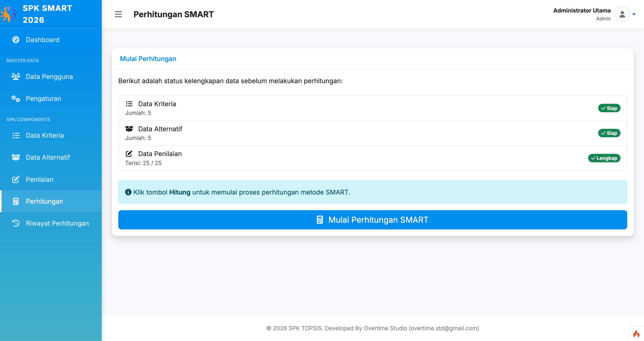This screenshot has height=341, width=644.
Task: Select the Data Alternatif status row
Action: point(373,133)
